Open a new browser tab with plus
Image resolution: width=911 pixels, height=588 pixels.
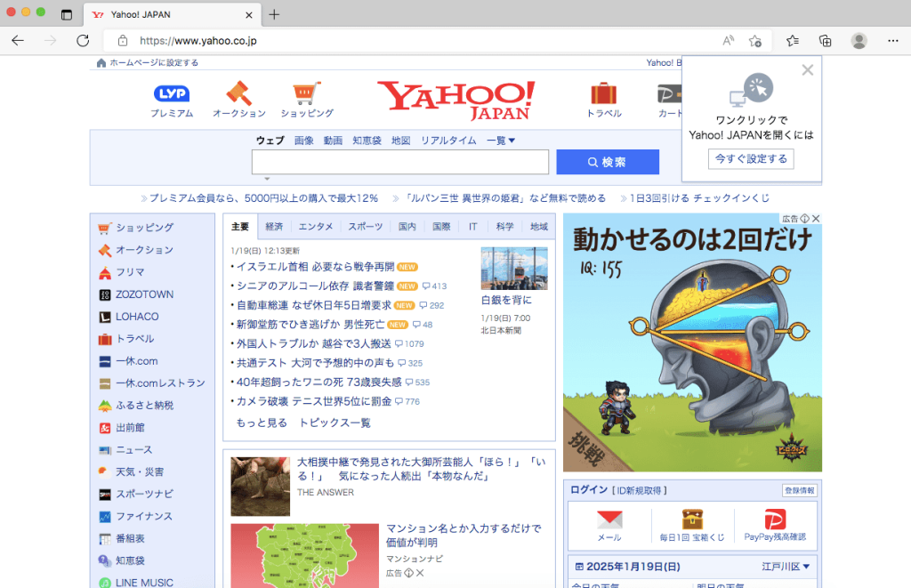[x=274, y=14]
